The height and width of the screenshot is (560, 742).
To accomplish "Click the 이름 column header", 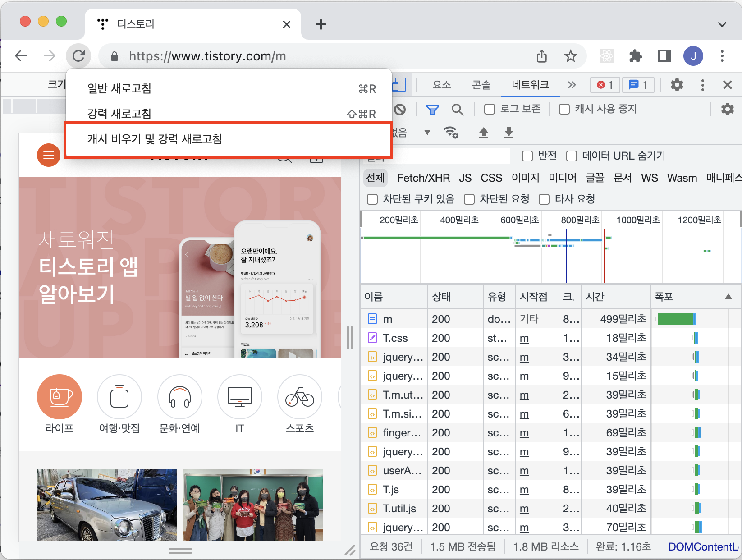I will coord(394,297).
